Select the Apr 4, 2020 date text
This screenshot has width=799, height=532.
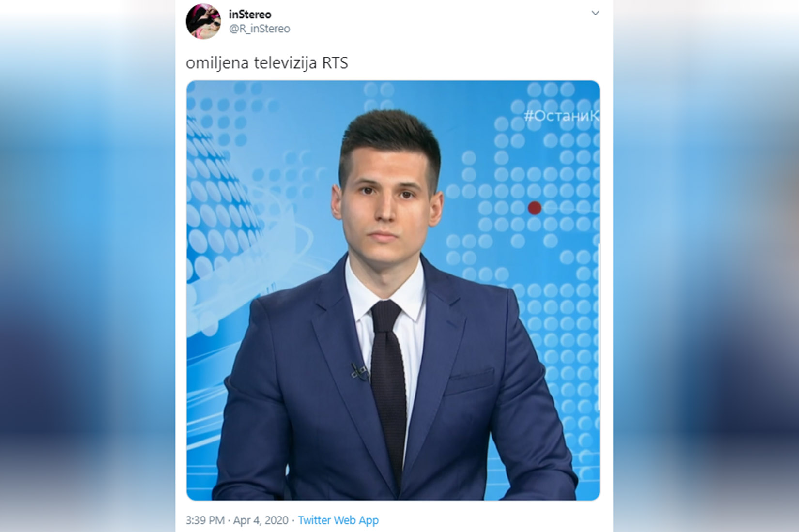(261, 520)
